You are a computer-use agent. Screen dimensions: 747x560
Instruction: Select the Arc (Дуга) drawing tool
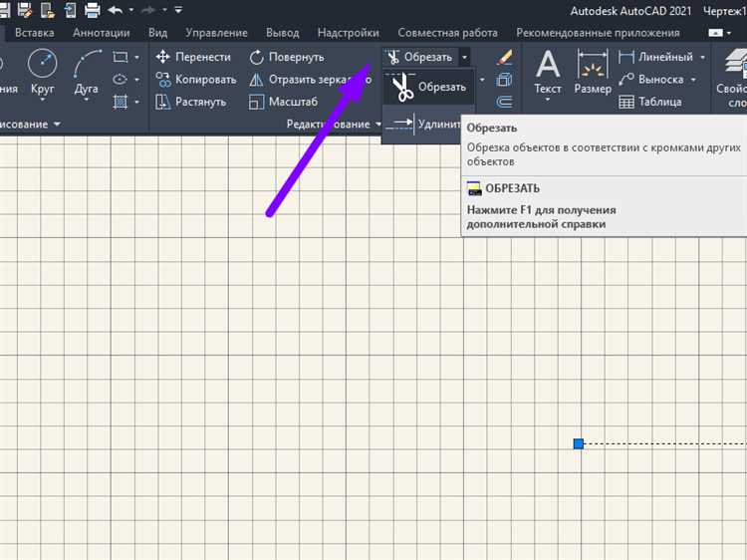tap(88, 74)
